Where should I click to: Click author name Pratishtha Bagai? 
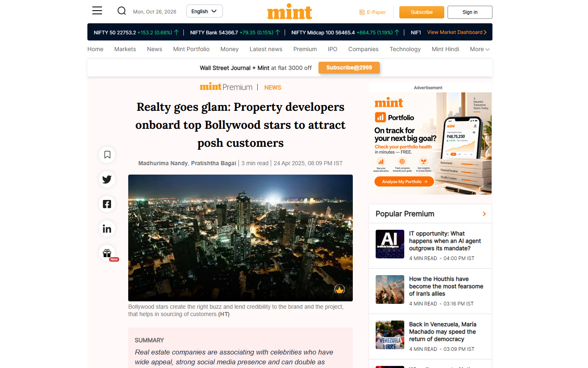tap(214, 163)
